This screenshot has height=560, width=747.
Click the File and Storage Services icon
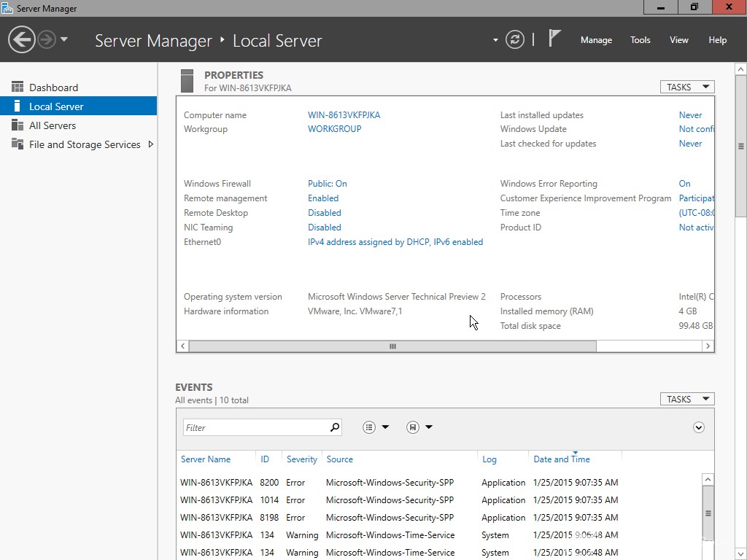pos(18,144)
